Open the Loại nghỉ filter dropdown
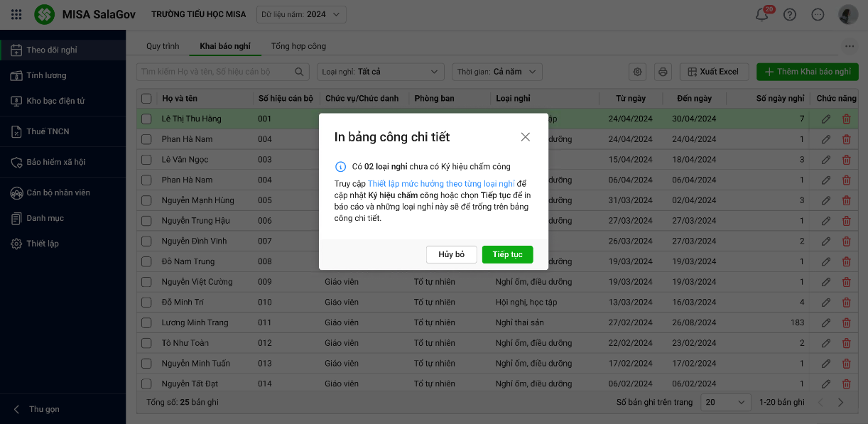Image resolution: width=868 pixels, height=424 pixels. click(x=381, y=72)
